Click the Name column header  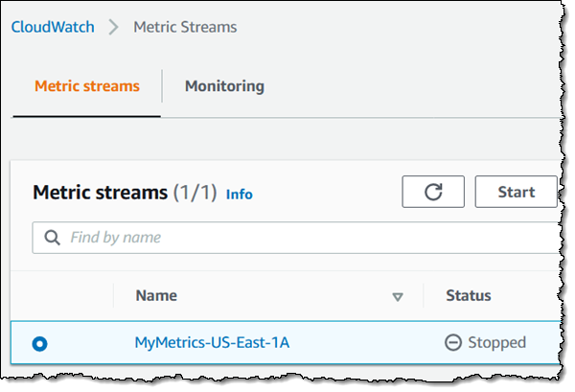pyautogui.click(x=155, y=296)
